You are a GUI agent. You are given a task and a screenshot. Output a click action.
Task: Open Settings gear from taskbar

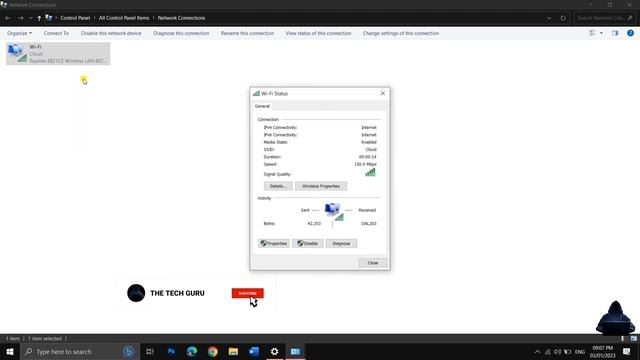click(274, 351)
